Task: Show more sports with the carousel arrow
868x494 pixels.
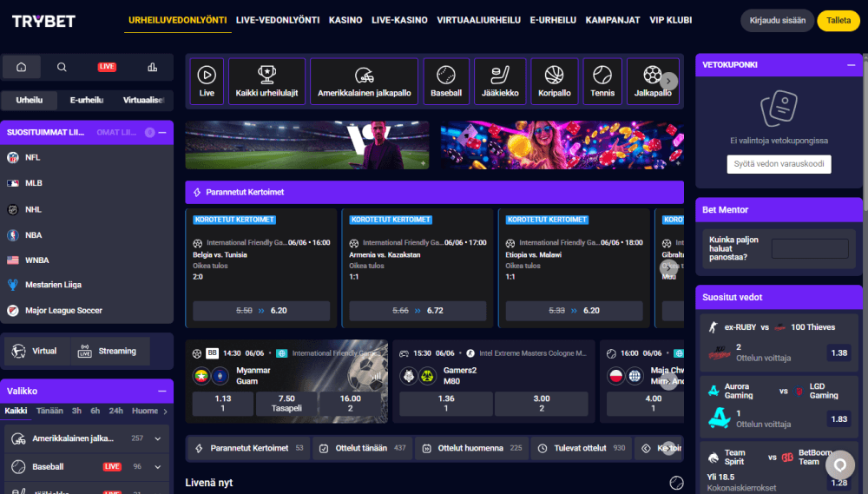Action: click(x=668, y=82)
